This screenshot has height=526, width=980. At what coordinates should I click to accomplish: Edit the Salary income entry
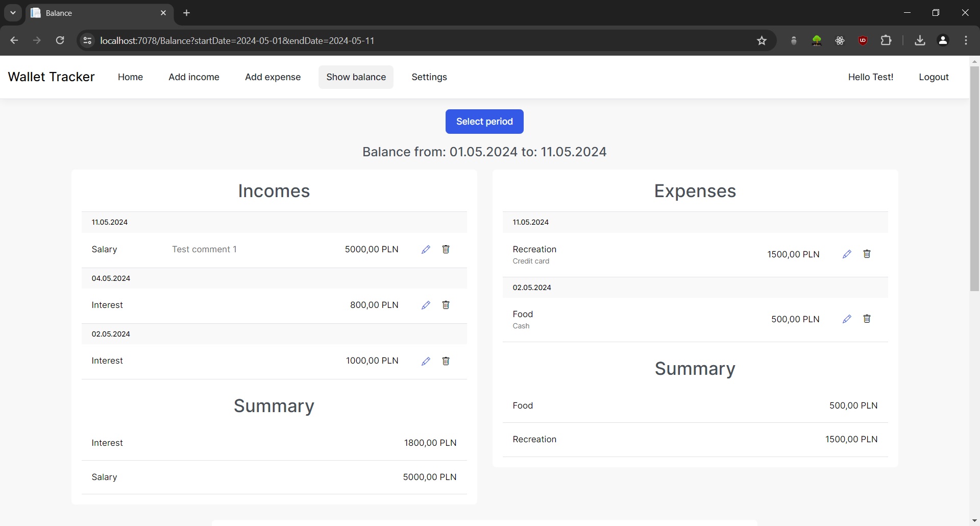point(426,249)
